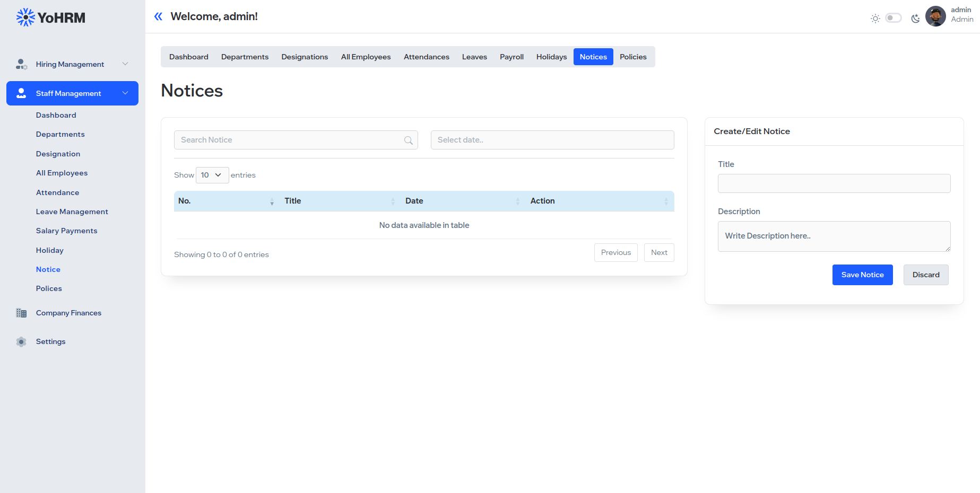The height and width of the screenshot is (493, 980).
Task: Switch to the All Employees tab
Action: pos(366,57)
